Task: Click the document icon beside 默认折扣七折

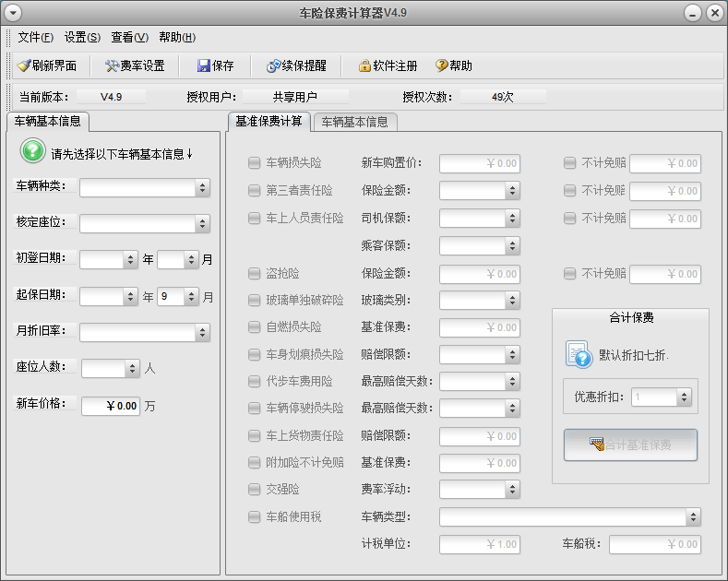Action: coord(579,354)
